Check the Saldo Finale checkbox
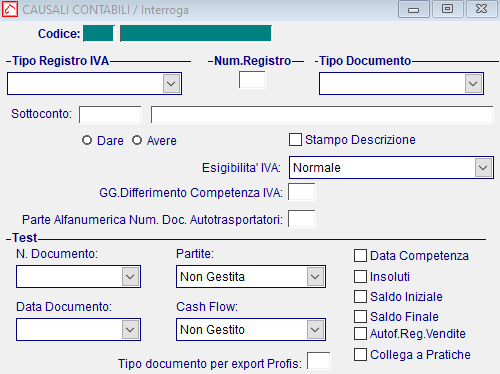The image size is (500, 374). coord(360,316)
